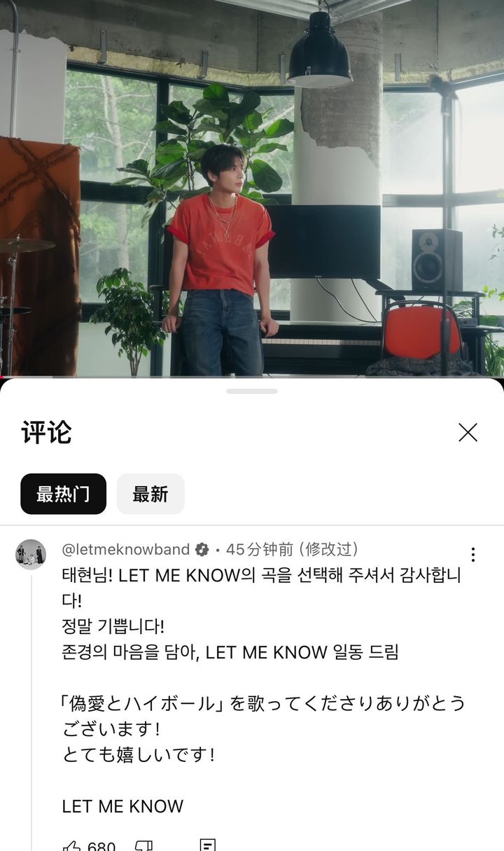Switch to the 最新 comments tab
The image size is (504, 851).
[x=150, y=494]
